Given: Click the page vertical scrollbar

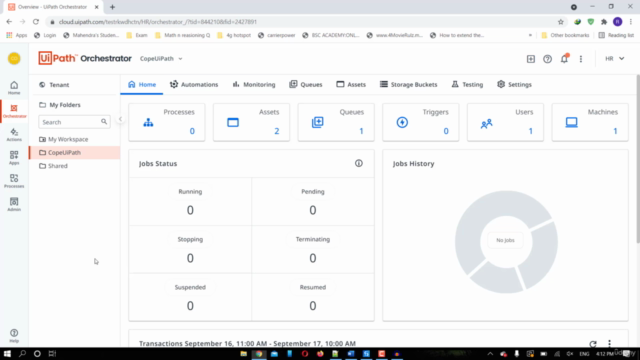Looking at the screenshot, I should coord(637,159).
